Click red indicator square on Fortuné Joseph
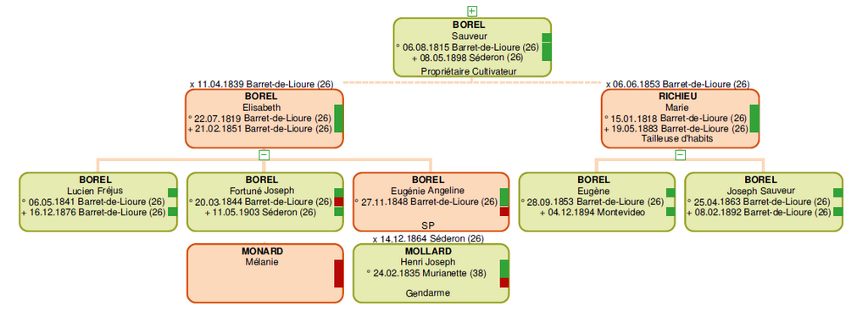This screenshot has width=868, height=317. pyautogui.click(x=339, y=202)
